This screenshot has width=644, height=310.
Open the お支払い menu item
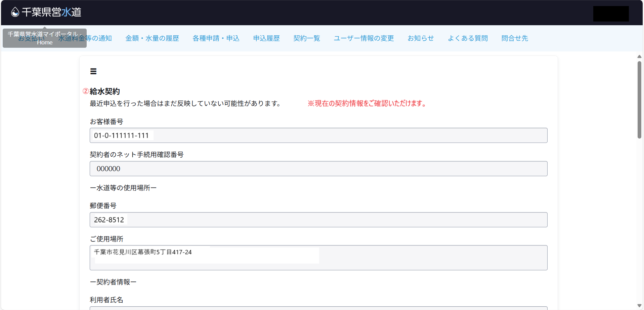point(31,38)
